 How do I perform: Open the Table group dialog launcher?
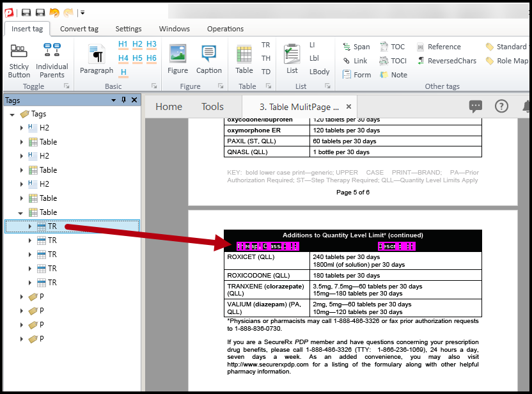[269, 86]
